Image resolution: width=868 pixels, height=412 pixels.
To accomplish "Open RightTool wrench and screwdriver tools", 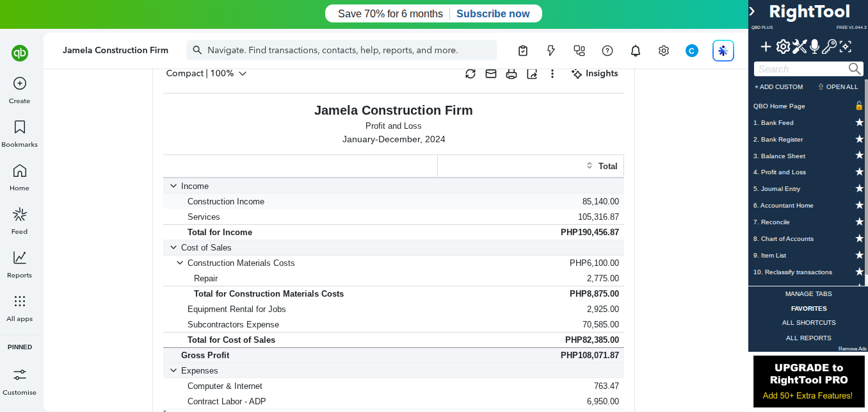I will [800, 46].
